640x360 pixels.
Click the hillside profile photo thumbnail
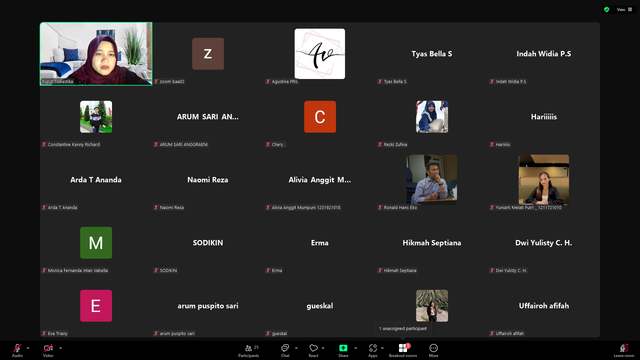coord(432,306)
